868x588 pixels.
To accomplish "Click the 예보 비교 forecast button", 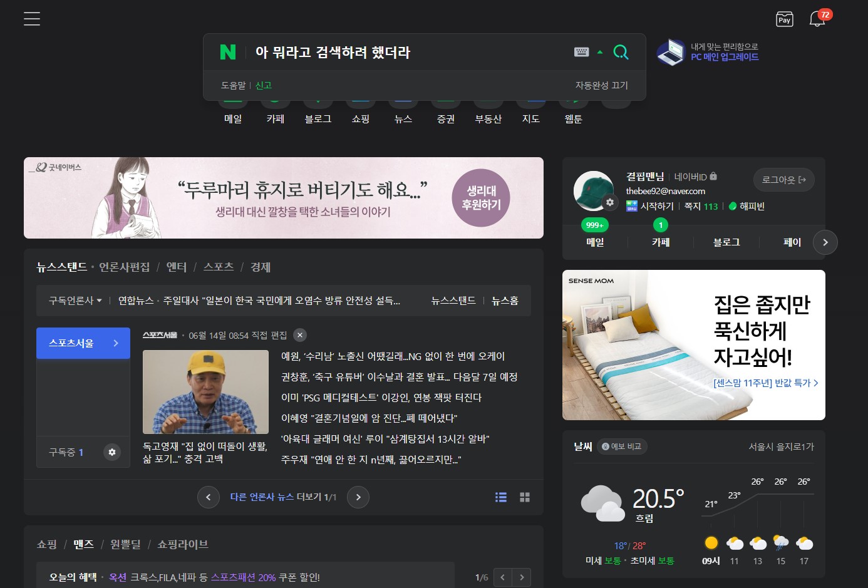I will click(622, 446).
